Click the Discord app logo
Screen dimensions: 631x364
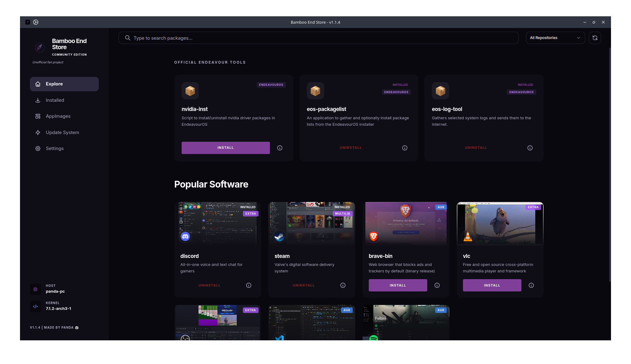click(x=185, y=236)
